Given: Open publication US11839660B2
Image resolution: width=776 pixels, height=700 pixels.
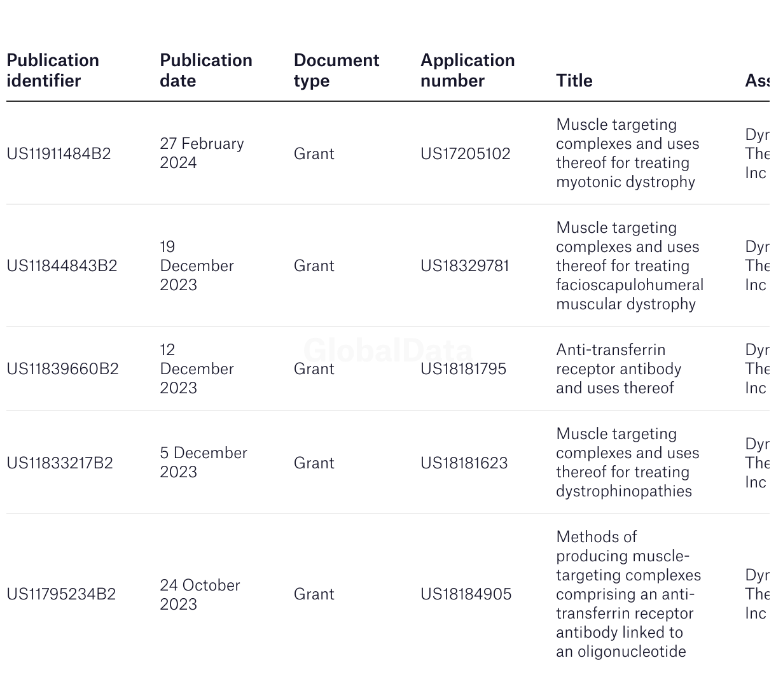Looking at the screenshot, I should (x=62, y=369).
